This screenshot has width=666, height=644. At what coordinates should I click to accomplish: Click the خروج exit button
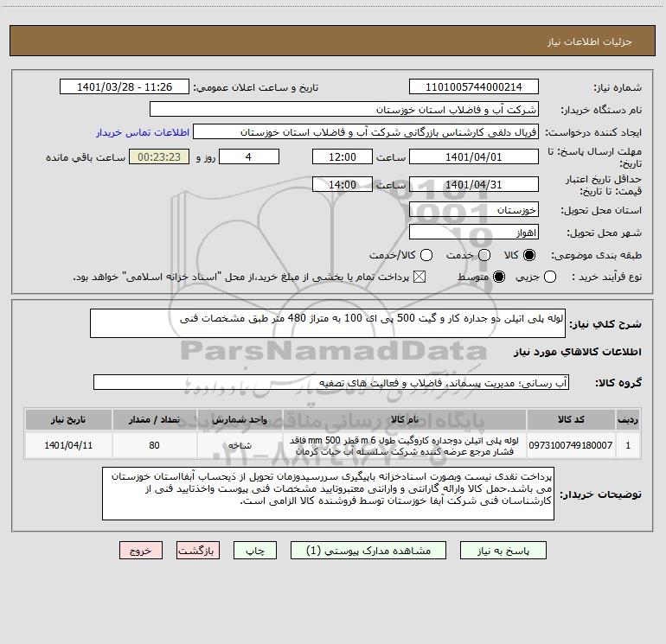pos(141,551)
